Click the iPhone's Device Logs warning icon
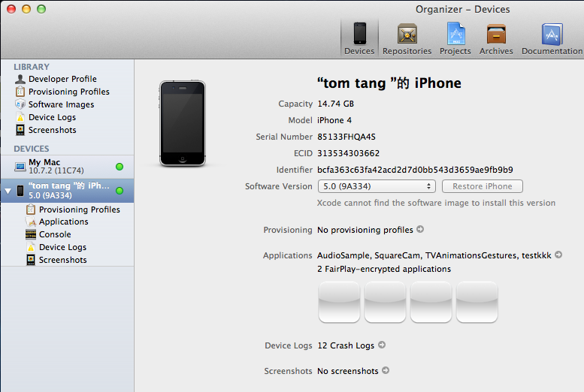Image resolution: width=584 pixels, height=392 pixels. click(x=31, y=247)
